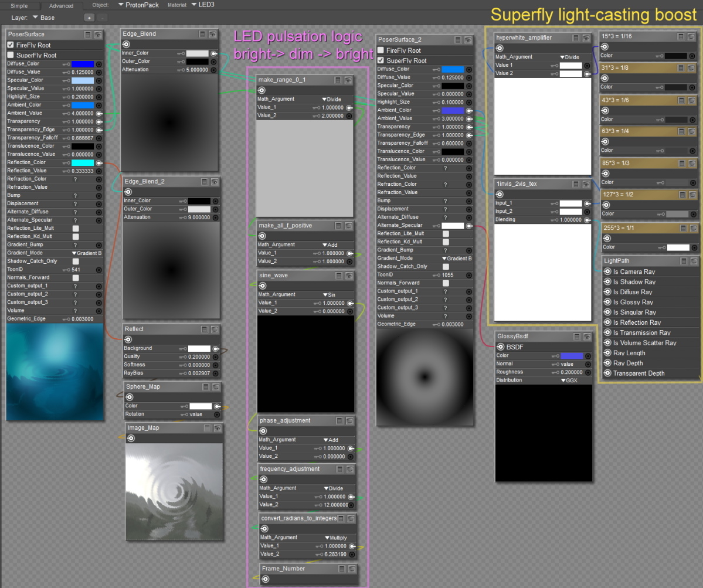The image size is (703, 588).
Task: Toggle preview on the frequency_adjustment node
Action: coord(350,469)
